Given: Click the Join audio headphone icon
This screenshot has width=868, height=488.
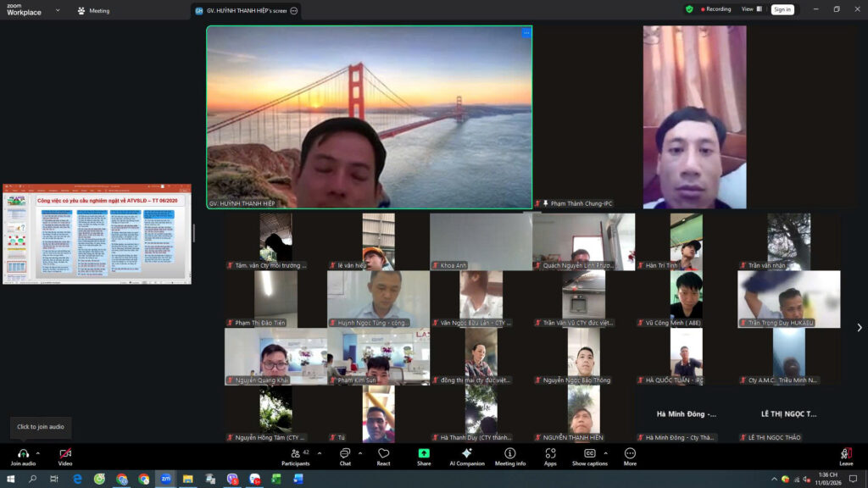Looking at the screenshot, I should (x=23, y=454).
